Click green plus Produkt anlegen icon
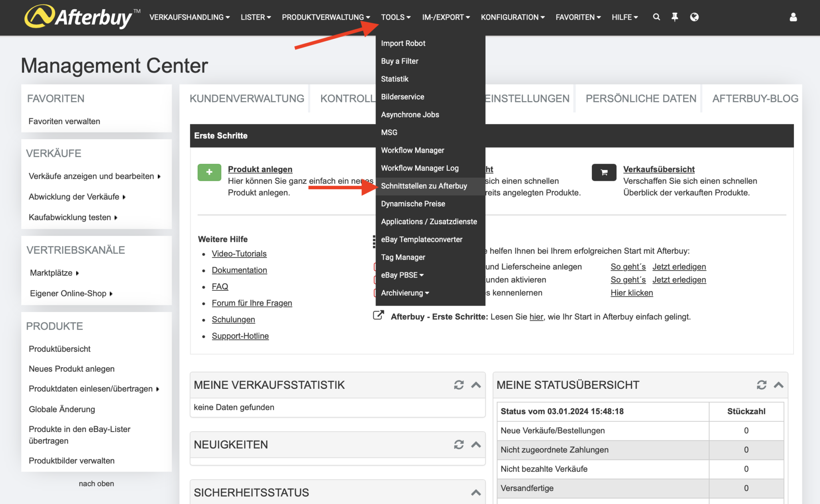 click(x=209, y=172)
